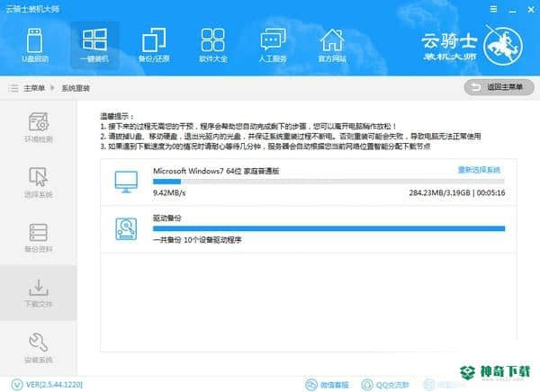Click the Microsoft Windows7 64位 title text

216,171
